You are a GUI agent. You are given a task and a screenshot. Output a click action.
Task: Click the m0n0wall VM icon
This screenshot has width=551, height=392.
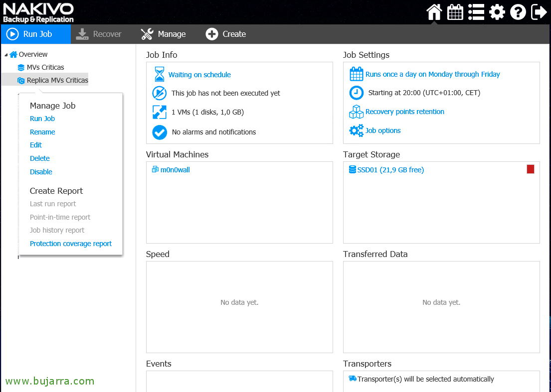155,169
